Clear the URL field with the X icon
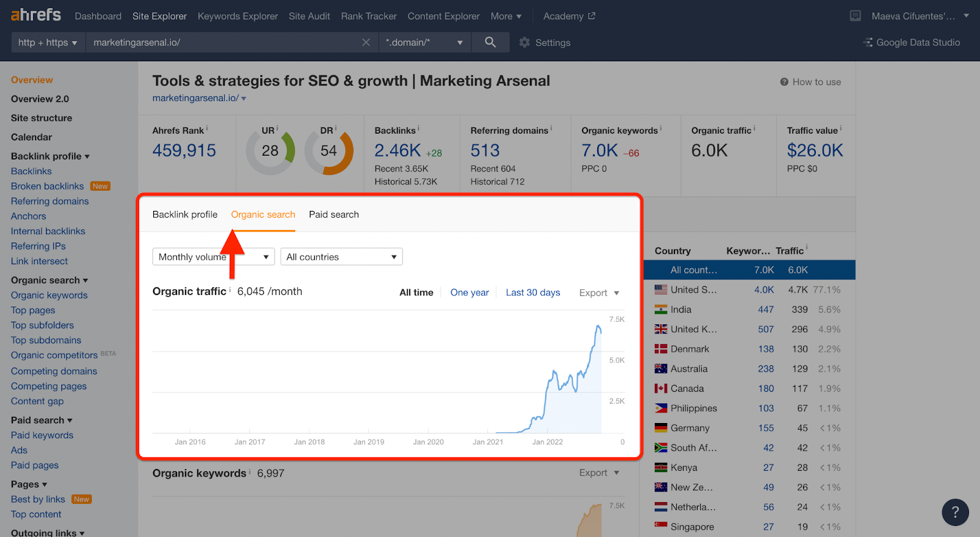 366,42
